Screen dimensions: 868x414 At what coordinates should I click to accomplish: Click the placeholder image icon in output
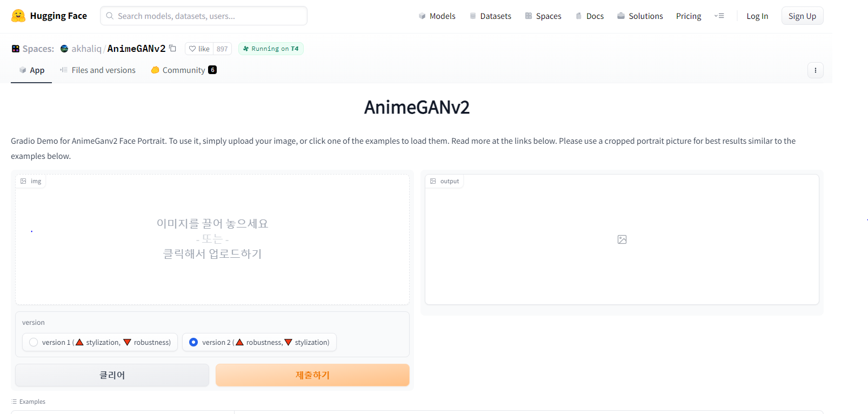click(x=622, y=239)
